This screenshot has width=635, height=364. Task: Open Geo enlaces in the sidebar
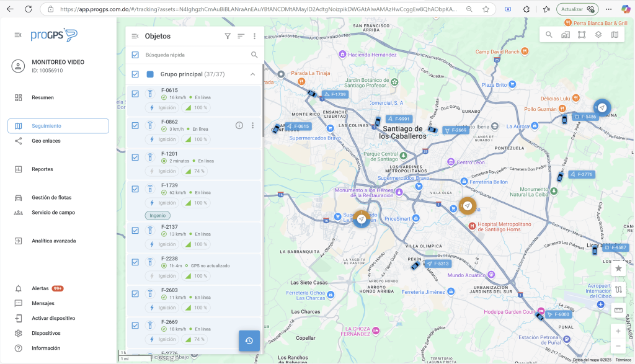click(58, 141)
